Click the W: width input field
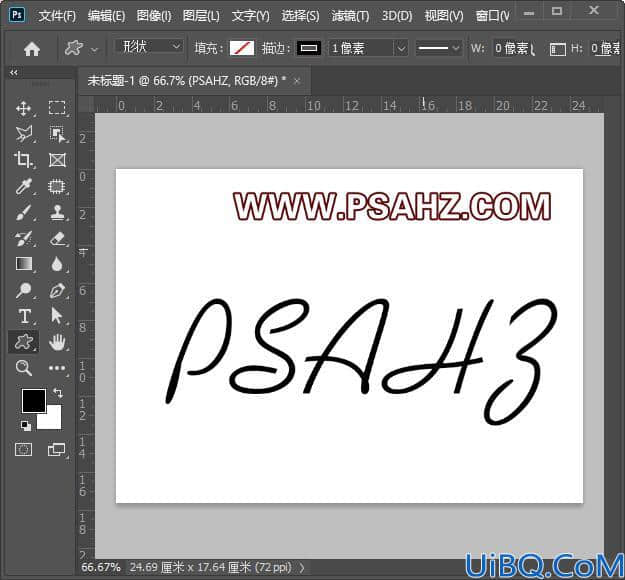The image size is (625, 580). pos(513,49)
